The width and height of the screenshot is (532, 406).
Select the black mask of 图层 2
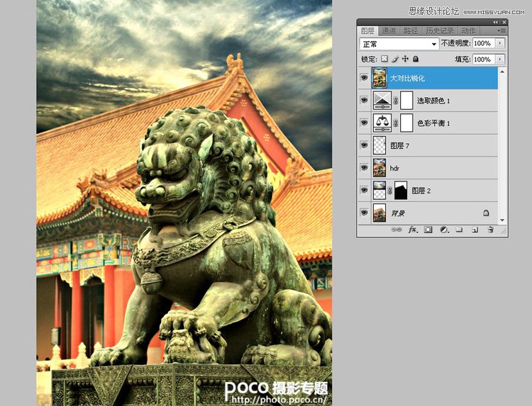[401, 190]
